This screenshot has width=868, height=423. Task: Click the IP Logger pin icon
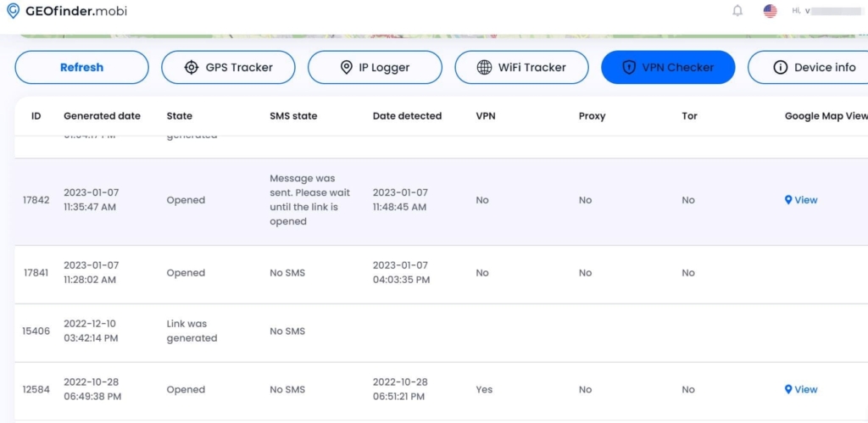(x=346, y=68)
